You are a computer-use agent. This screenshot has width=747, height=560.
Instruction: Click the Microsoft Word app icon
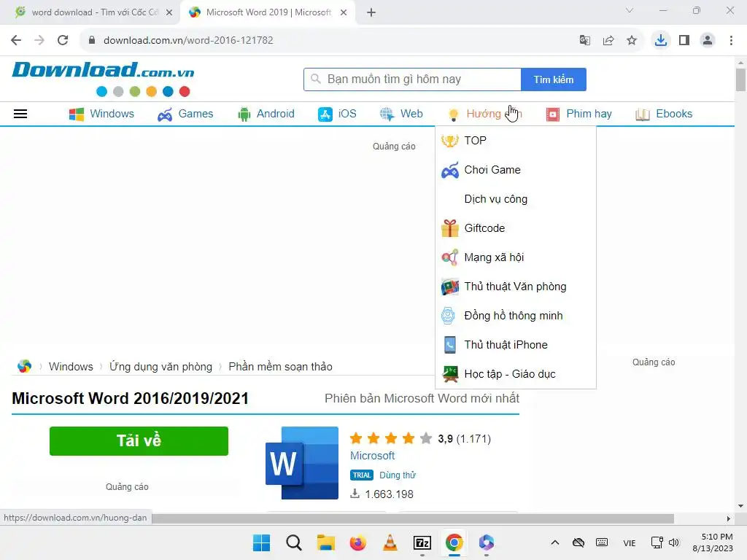point(301,463)
